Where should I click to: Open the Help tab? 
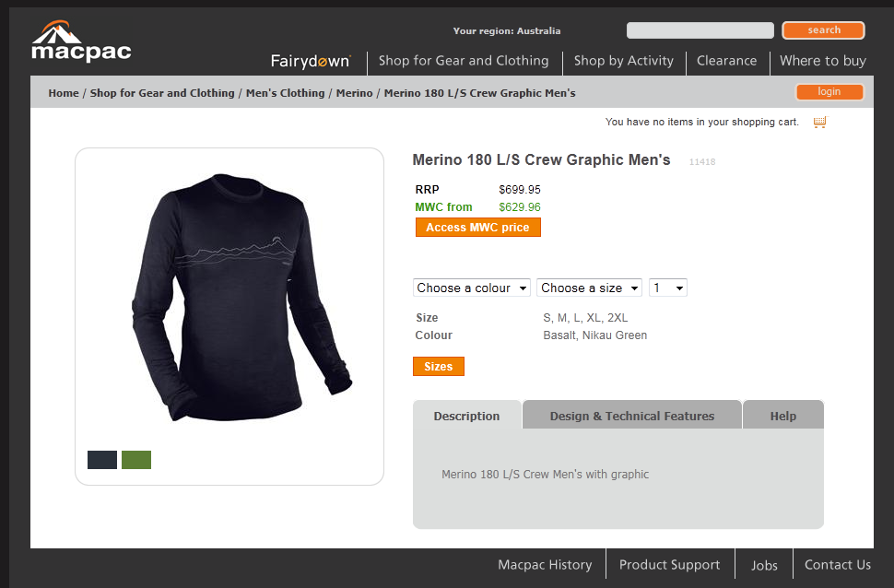pyautogui.click(x=782, y=416)
